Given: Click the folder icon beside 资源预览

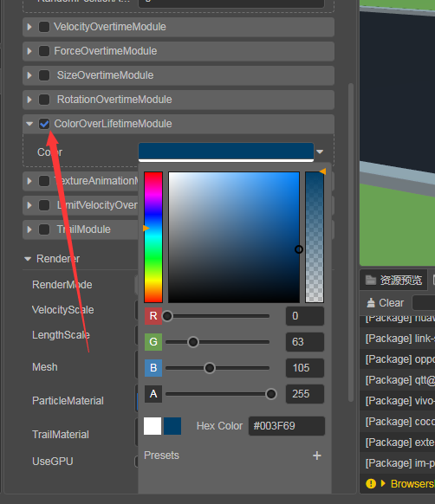Looking at the screenshot, I should (x=371, y=280).
